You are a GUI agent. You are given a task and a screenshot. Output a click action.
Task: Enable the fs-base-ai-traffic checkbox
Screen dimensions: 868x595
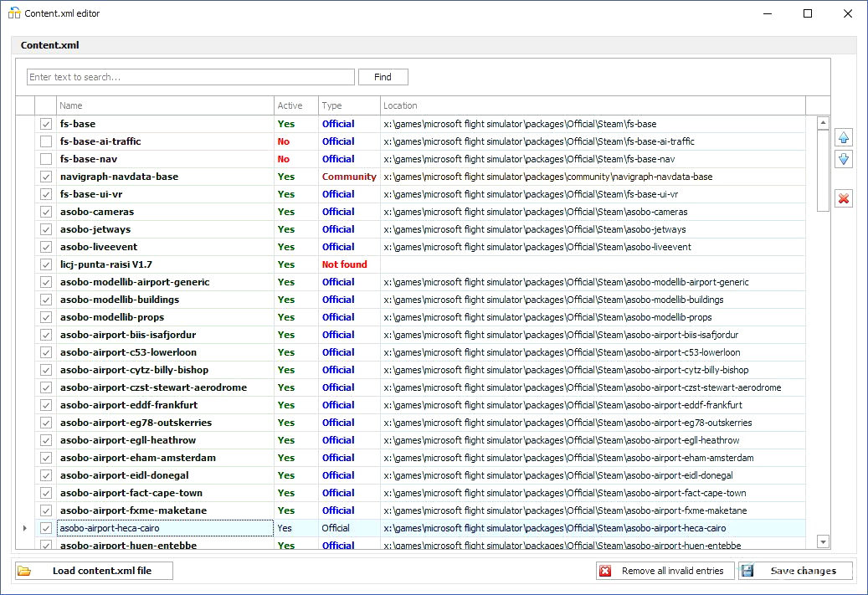click(x=46, y=141)
